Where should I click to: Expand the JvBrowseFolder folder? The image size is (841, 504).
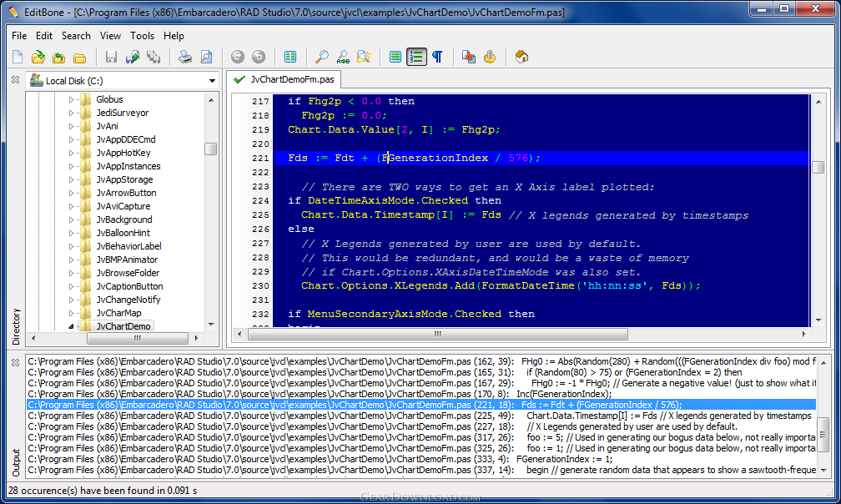71,273
